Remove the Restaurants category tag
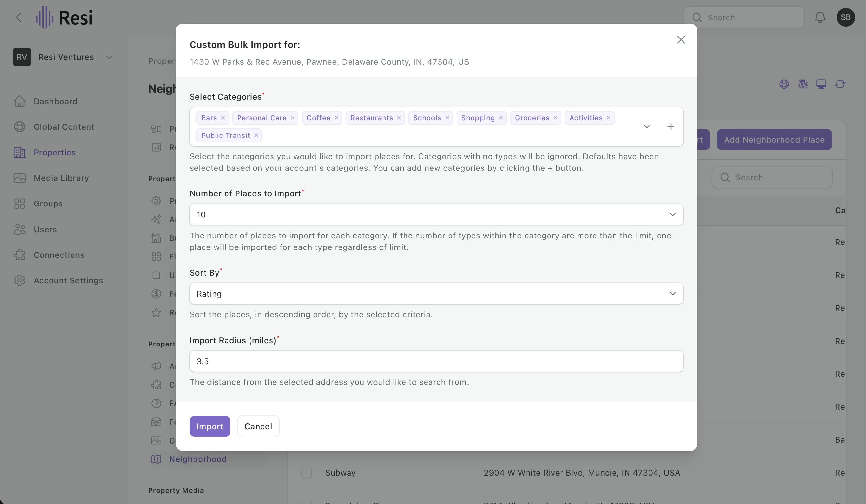Viewport: 866px width, 504px height. click(399, 118)
